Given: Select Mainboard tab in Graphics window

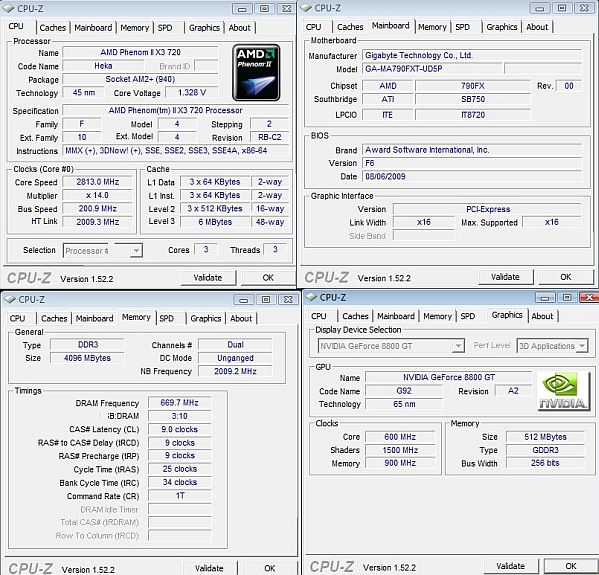Looking at the screenshot, I should [396, 316].
